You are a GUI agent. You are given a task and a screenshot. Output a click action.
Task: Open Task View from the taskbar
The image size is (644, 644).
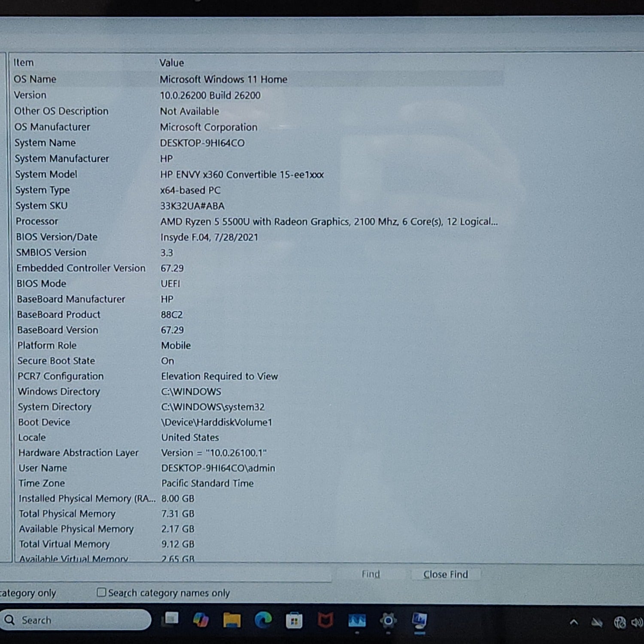tap(170, 620)
